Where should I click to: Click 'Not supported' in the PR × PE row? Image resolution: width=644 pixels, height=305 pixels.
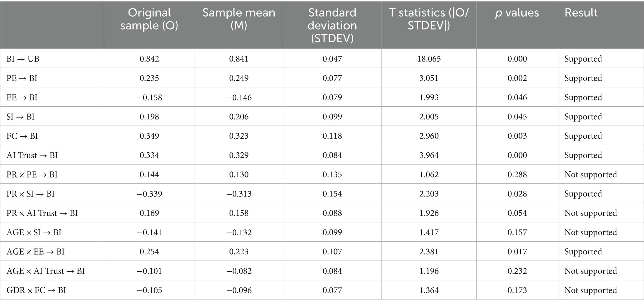[590, 174]
